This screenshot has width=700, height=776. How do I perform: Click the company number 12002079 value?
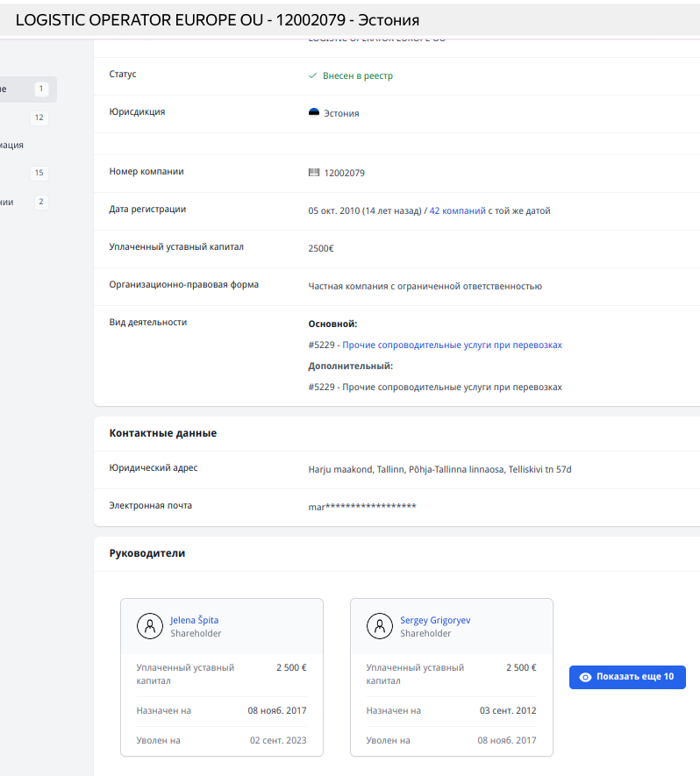click(345, 173)
